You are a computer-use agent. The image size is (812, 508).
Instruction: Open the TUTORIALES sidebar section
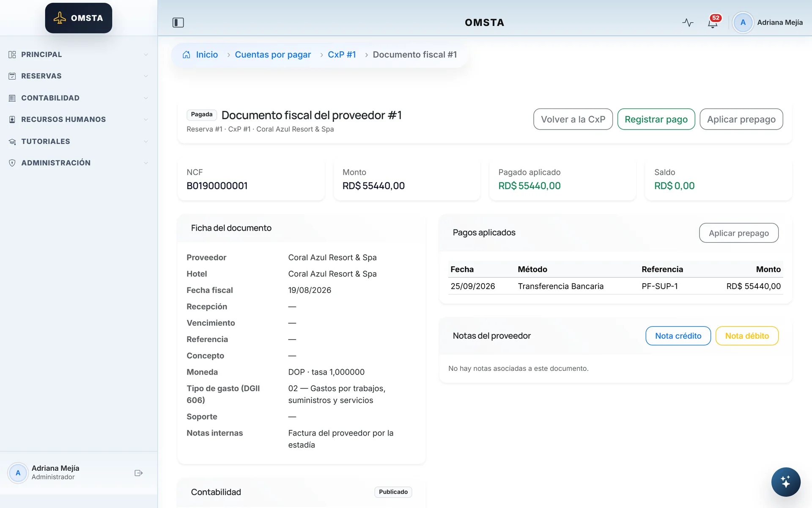tap(79, 141)
